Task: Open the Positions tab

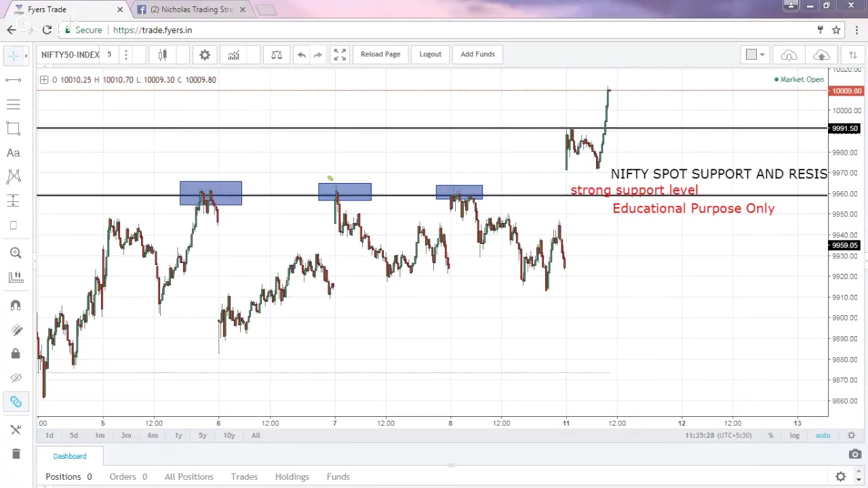Action: [68, 476]
